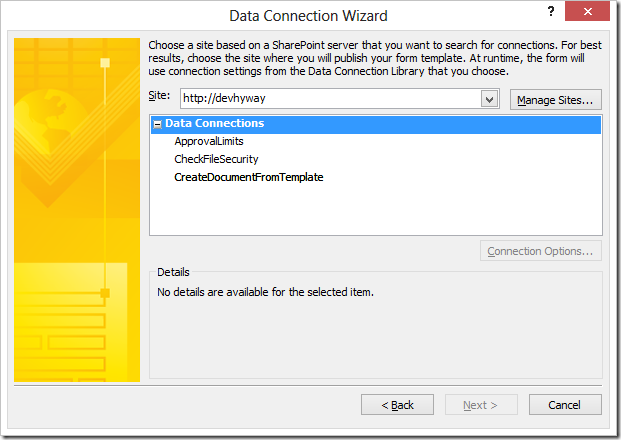This screenshot has height=440, width=621.
Task: Cancel the wizard
Action: pos(565,405)
